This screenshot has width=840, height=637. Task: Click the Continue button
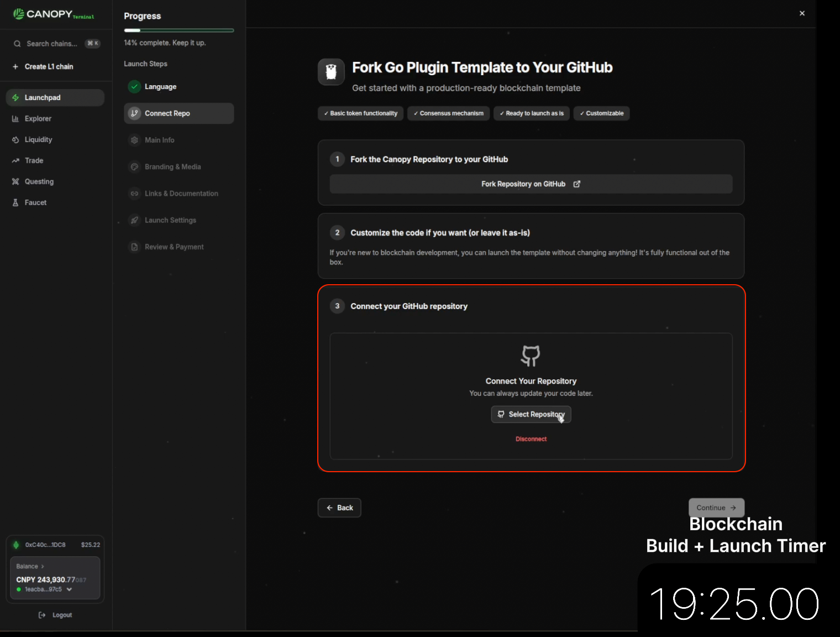coord(716,508)
